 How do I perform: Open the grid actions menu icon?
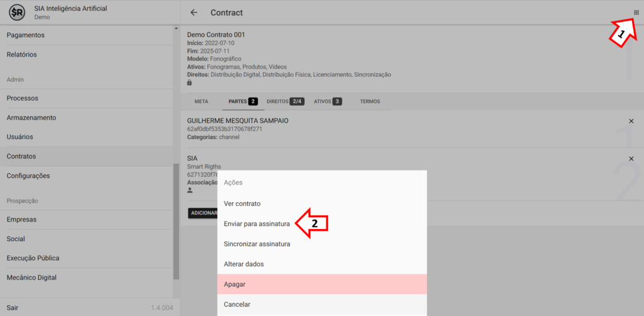tap(636, 13)
